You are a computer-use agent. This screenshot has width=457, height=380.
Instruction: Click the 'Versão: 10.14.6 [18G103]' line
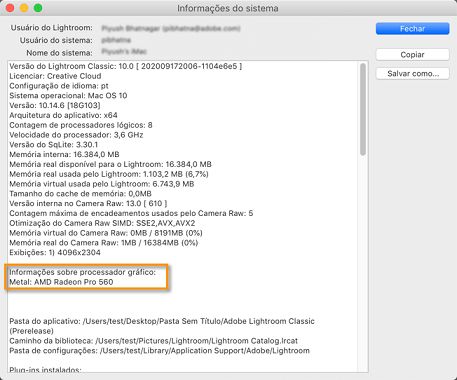tap(55, 105)
